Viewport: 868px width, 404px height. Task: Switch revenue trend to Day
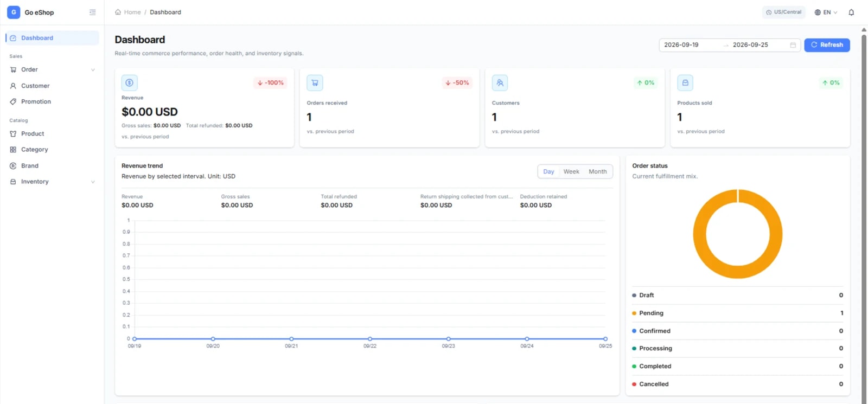[x=549, y=172]
